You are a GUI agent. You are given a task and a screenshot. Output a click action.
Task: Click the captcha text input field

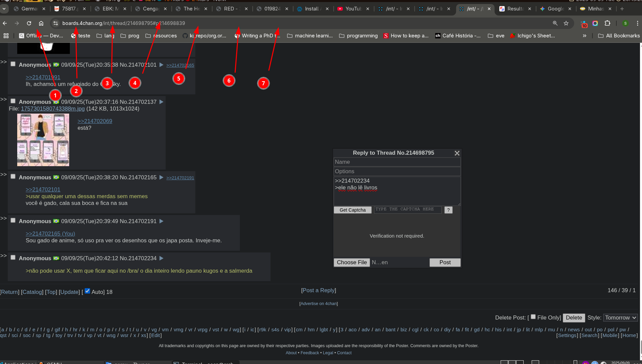tap(408, 210)
